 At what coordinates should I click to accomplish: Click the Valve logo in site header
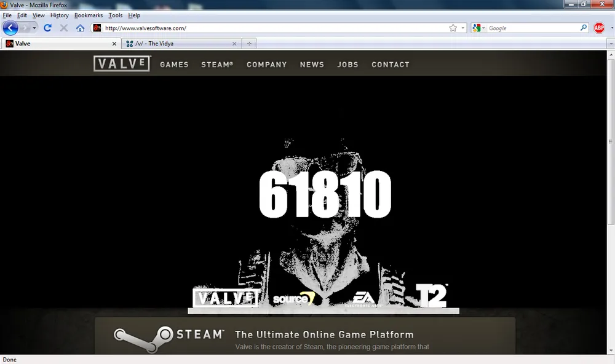(x=122, y=64)
